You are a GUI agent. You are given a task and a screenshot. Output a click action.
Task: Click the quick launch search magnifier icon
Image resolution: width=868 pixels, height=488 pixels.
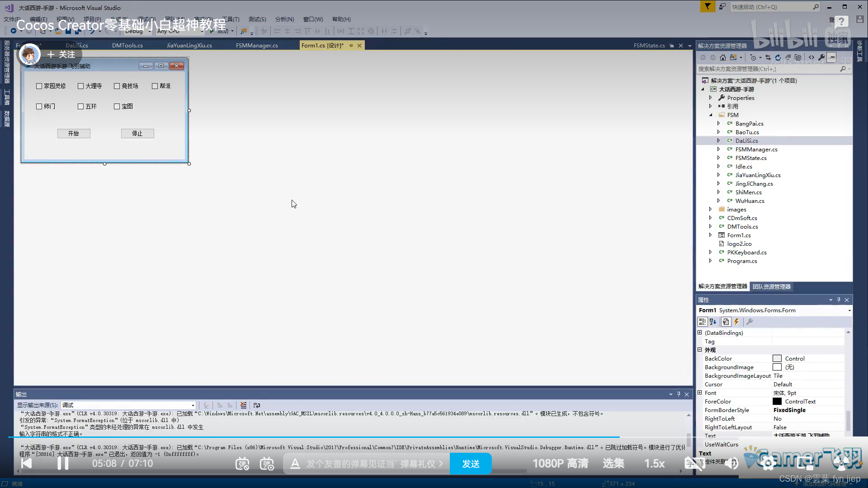(x=816, y=7)
